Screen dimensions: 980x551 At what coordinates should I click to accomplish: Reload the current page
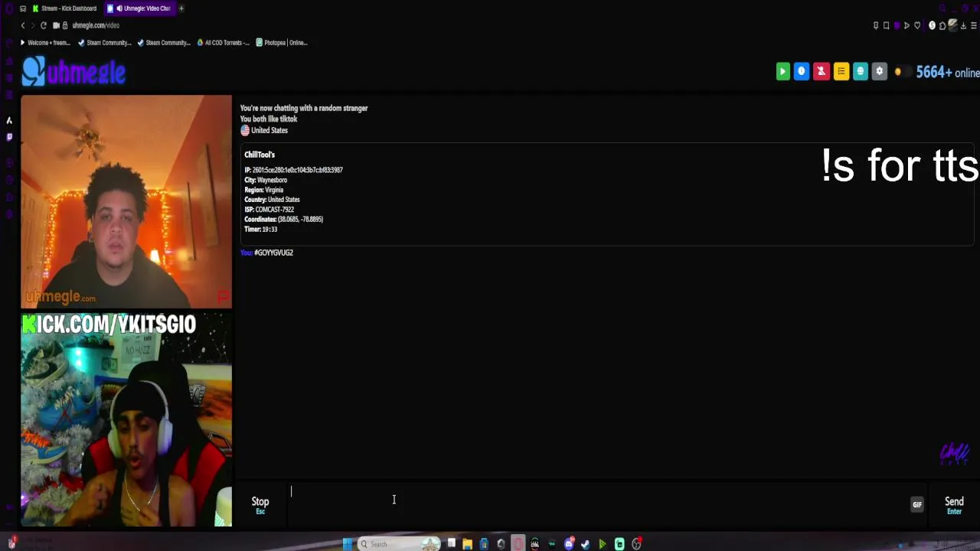(x=43, y=25)
